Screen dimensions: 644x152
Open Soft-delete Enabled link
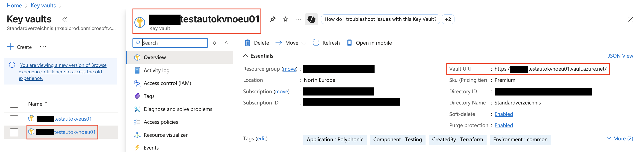pos(503,114)
